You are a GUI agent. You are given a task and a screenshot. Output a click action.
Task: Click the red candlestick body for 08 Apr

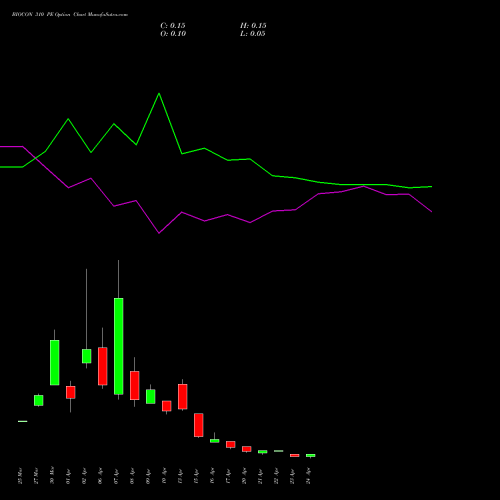(135, 385)
